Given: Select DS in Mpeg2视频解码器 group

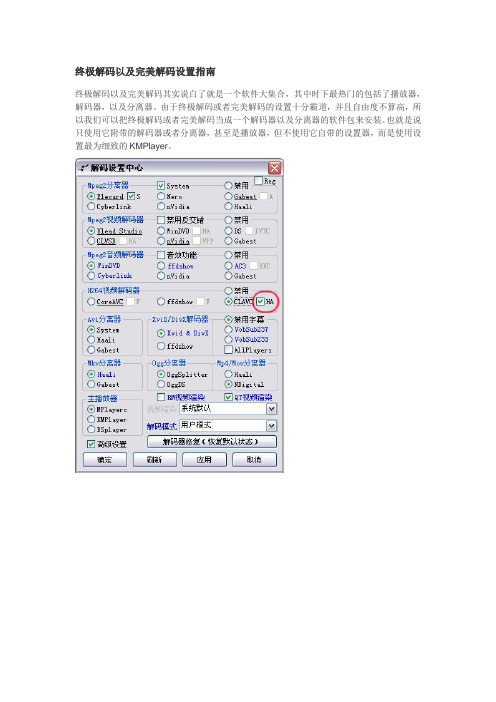Looking at the screenshot, I should (x=228, y=231).
